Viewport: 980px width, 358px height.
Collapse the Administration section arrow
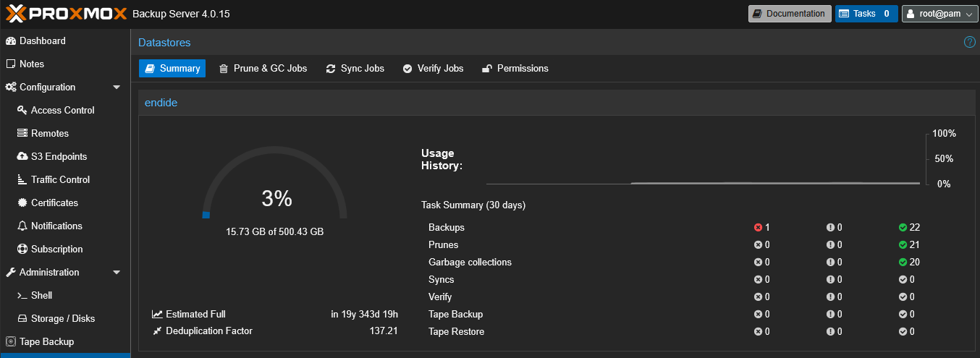(x=117, y=273)
